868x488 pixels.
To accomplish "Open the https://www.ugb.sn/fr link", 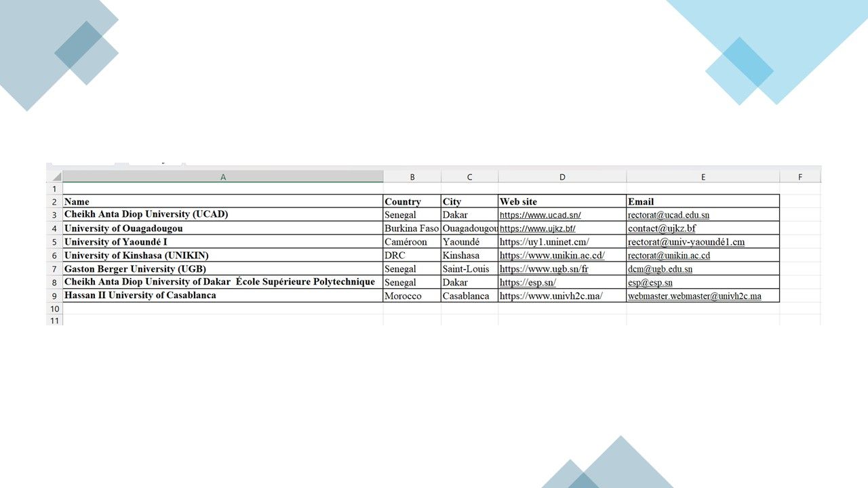I will 544,270.
